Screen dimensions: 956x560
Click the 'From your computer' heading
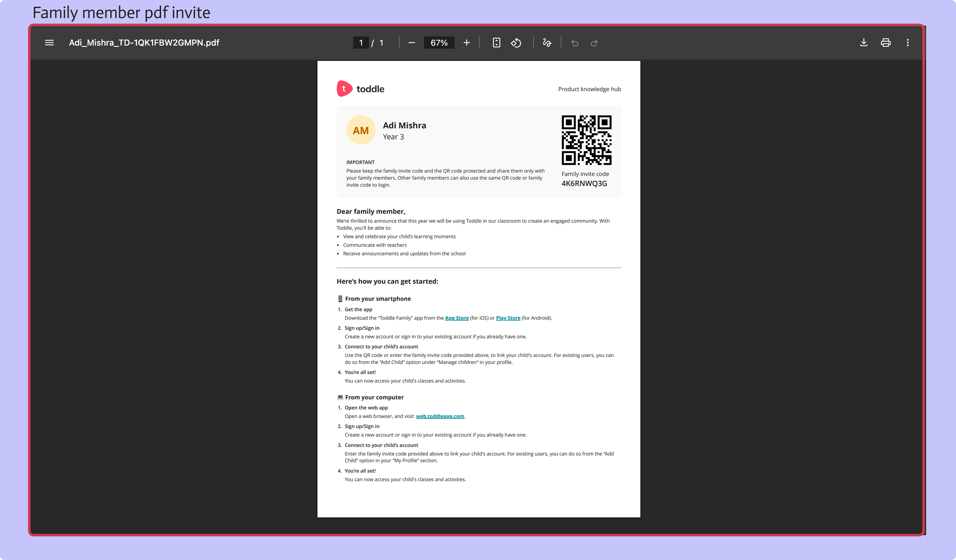[x=374, y=397]
